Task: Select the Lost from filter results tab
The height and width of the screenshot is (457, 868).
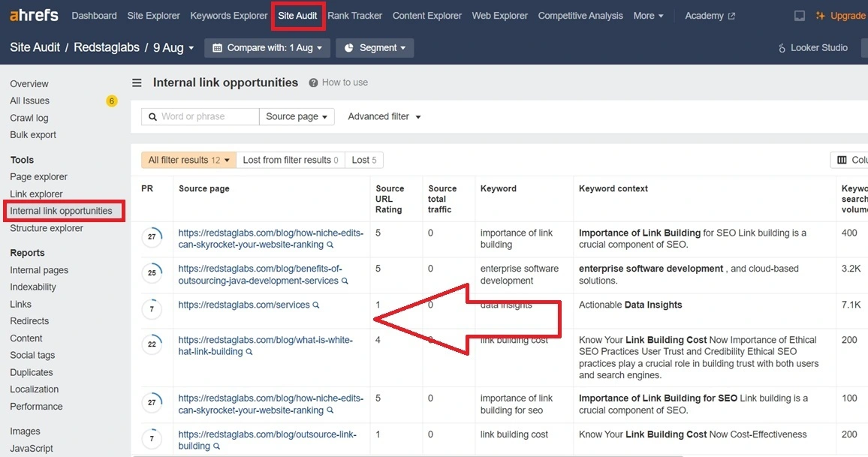Action: pos(291,160)
